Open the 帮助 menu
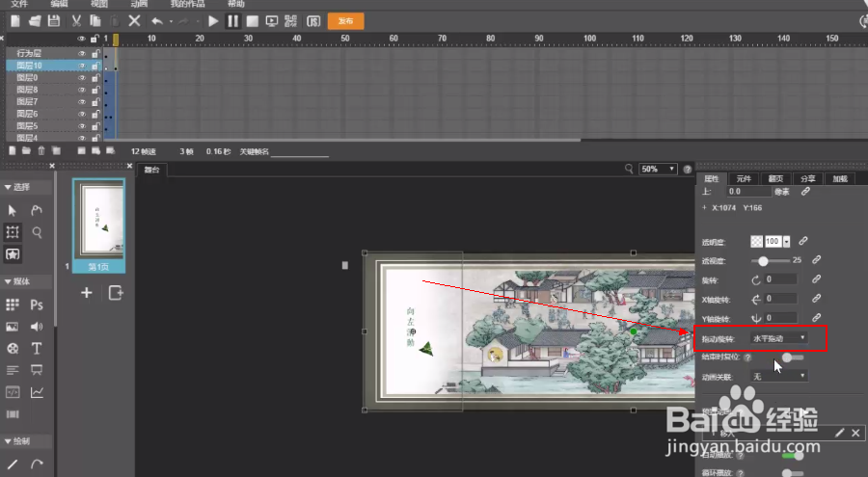The image size is (868, 477). tap(236, 4)
